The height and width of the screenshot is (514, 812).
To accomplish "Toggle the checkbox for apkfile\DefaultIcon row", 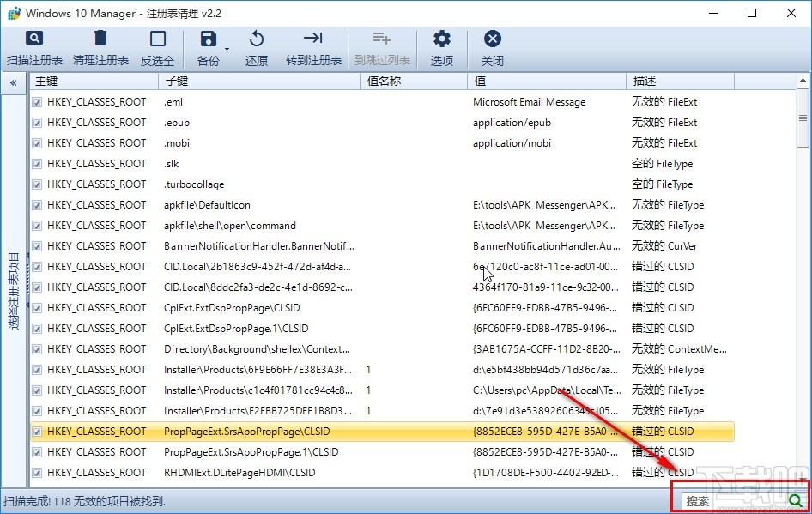I will tap(35, 205).
